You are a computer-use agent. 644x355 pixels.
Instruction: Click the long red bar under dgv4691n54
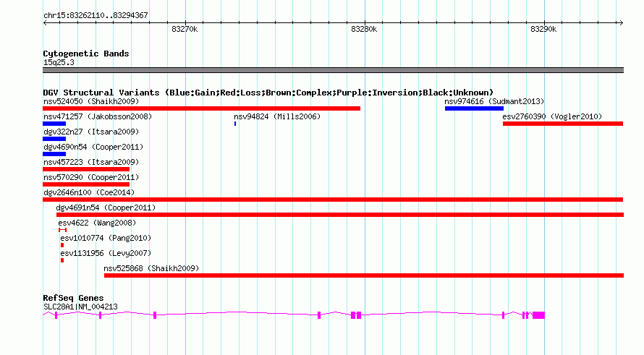[x=340, y=215]
